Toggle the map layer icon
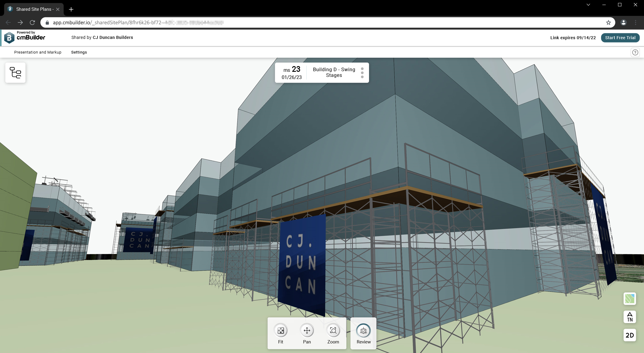The height and width of the screenshot is (353, 644). pos(630,299)
